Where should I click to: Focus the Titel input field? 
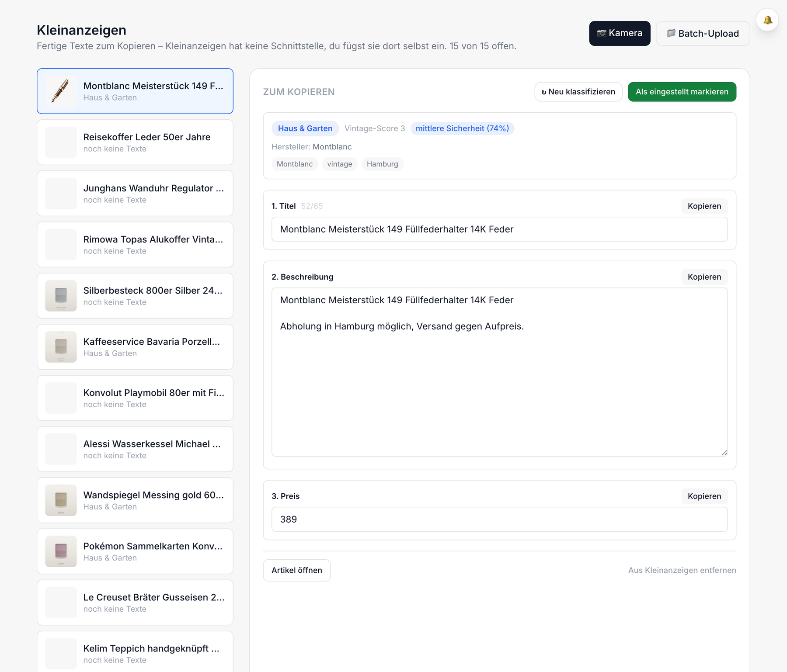click(x=499, y=229)
